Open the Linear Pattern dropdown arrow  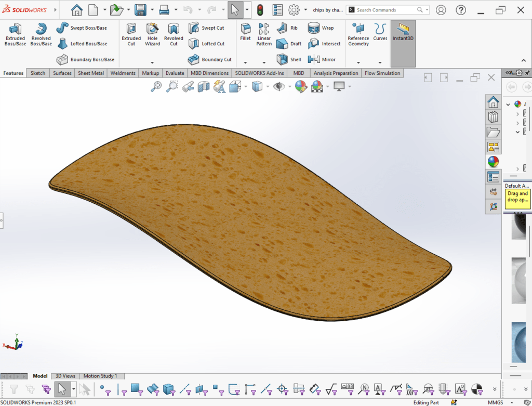pyautogui.click(x=264, y=63)
